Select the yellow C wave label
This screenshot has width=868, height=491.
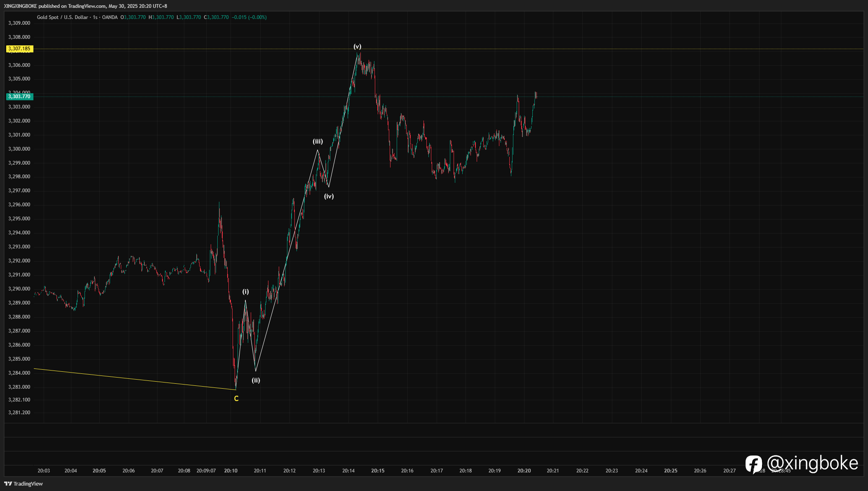pyautogui.click(x=236, y=399)
